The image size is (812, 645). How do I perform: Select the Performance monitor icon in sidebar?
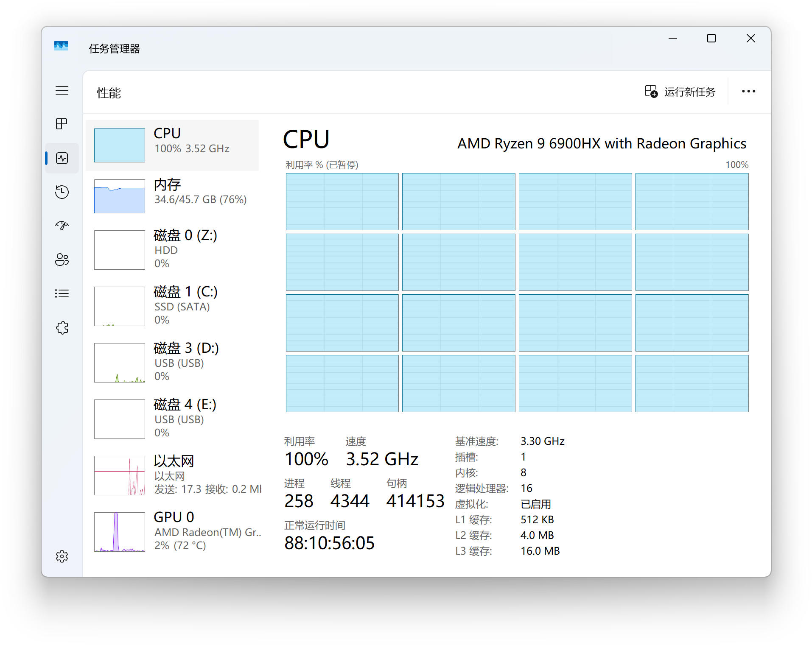pyautogui.click(x=62, y=158)
